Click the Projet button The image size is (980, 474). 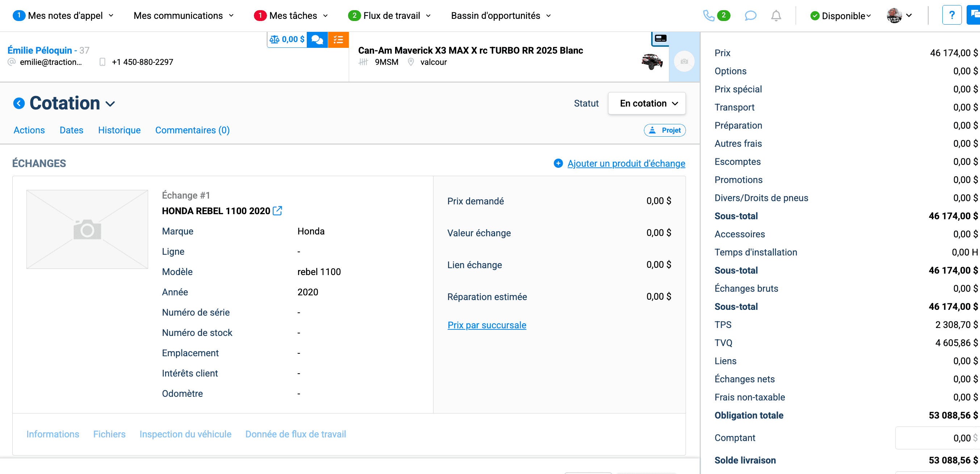(x=665, y=130)
